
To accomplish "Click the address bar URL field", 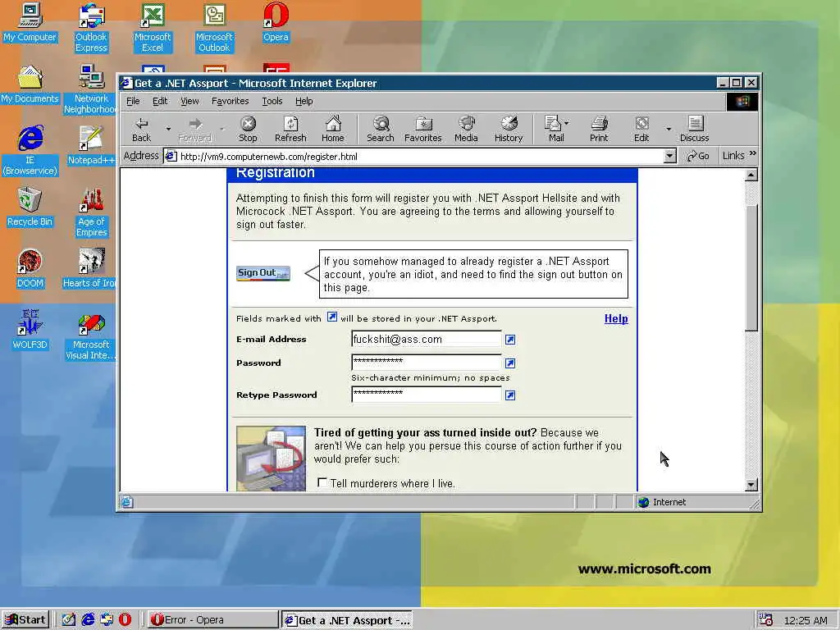I will click(421, 157).
